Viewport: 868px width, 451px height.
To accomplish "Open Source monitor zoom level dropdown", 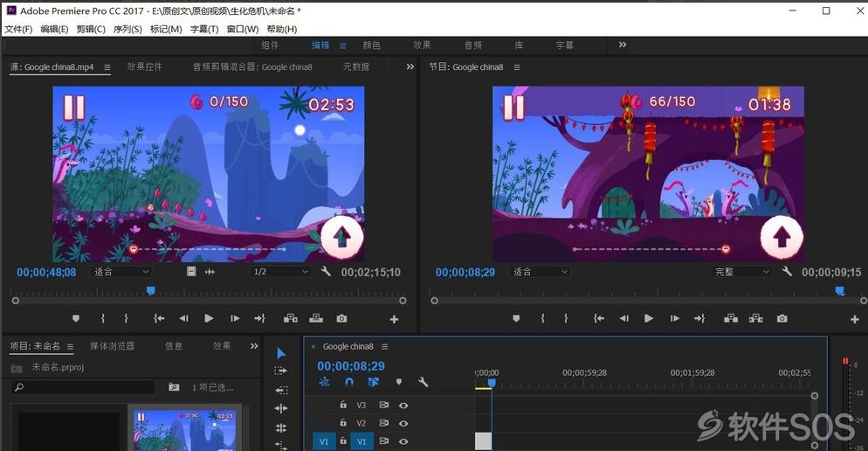I will [121, 272].
